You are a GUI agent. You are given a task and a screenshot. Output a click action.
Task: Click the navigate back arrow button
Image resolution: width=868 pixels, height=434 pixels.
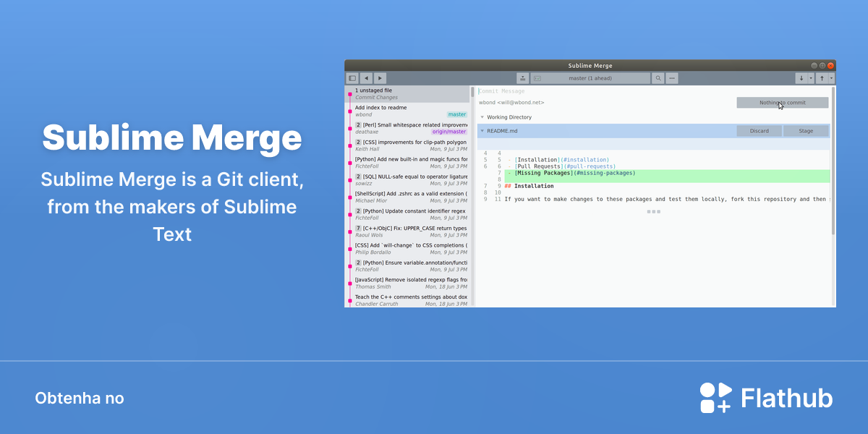[367, 78]
